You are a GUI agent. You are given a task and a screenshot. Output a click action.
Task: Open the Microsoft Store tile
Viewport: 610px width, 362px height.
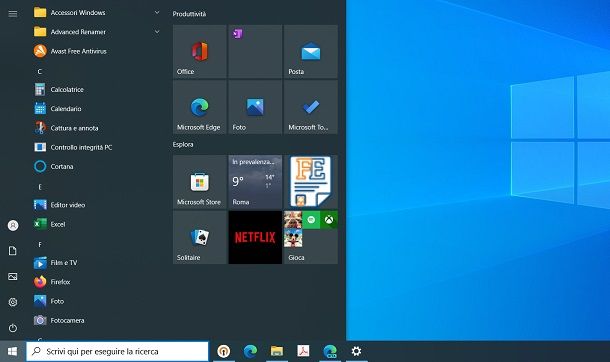pos(200,182)
